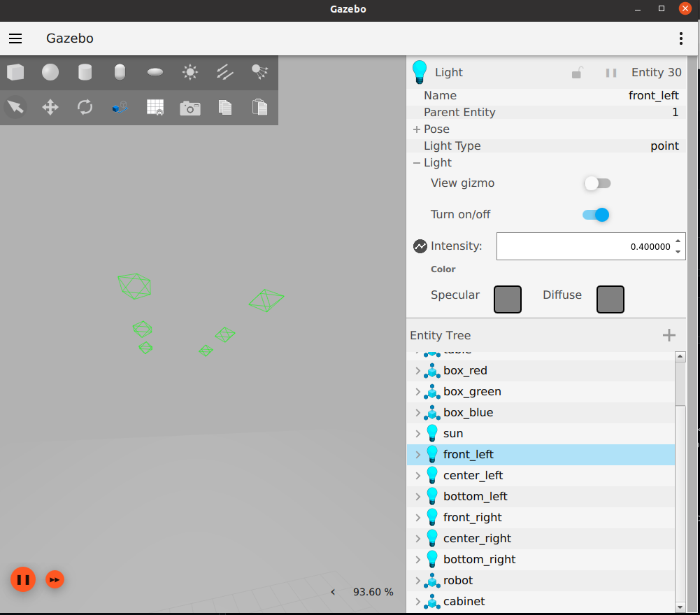Click Entity Tree scrollbar down arrow

tap(680, 607)
